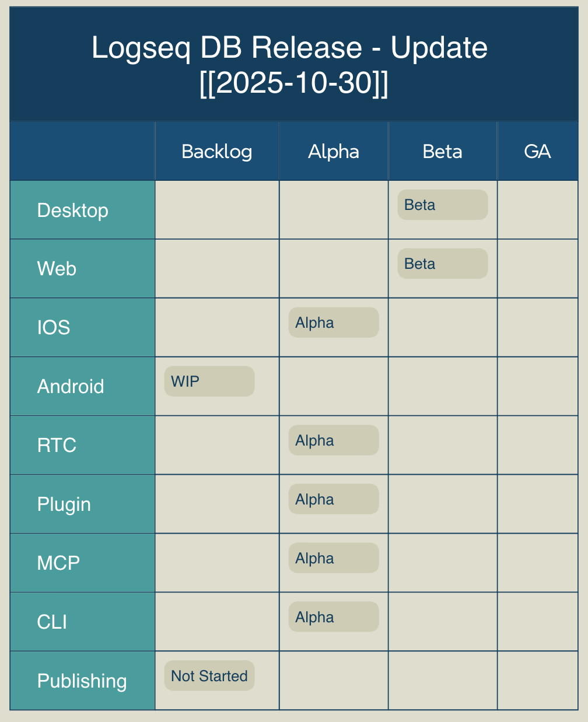Select the Alpha status chip in IOS row

(333, 323)
